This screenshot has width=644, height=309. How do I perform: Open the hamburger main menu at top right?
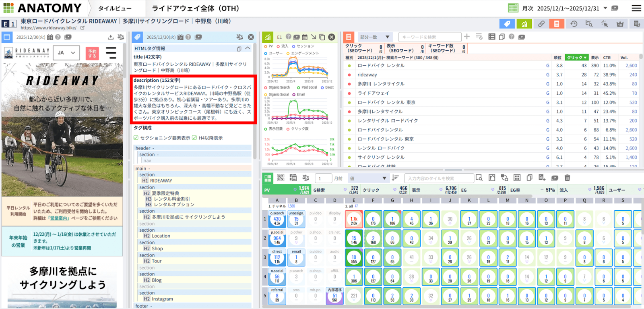tap(636, 8)
